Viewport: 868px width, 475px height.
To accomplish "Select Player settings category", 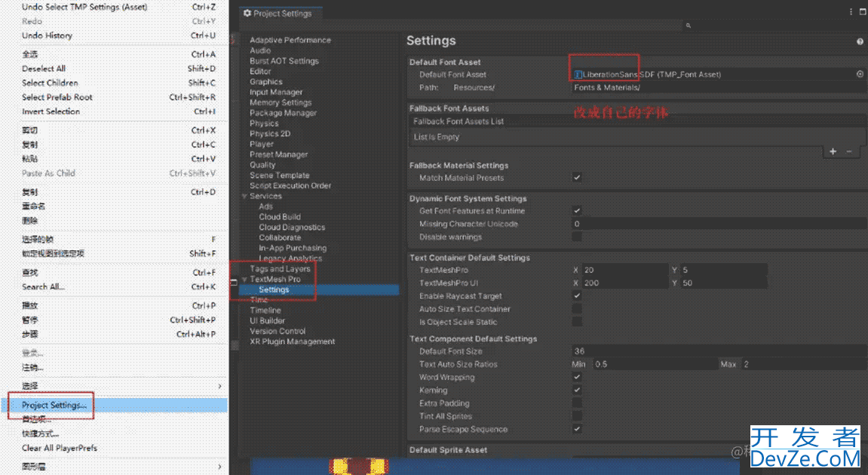I will click(x=261, y=144).
